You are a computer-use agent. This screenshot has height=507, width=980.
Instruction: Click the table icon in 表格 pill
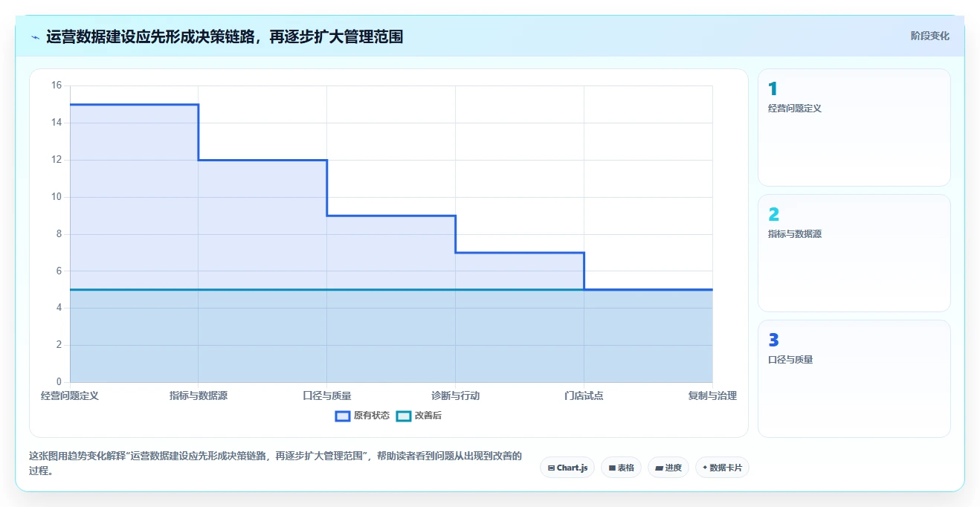click(612, 468)
